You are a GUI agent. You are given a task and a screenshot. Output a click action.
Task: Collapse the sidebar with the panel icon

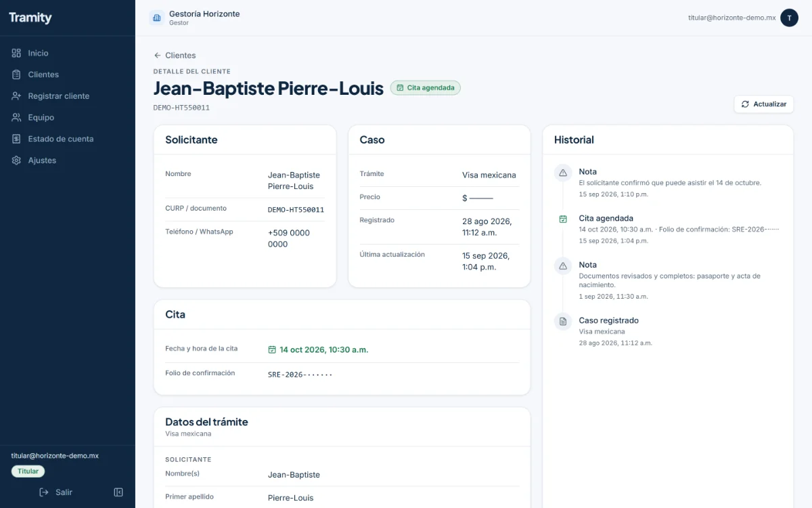[118, 492]
